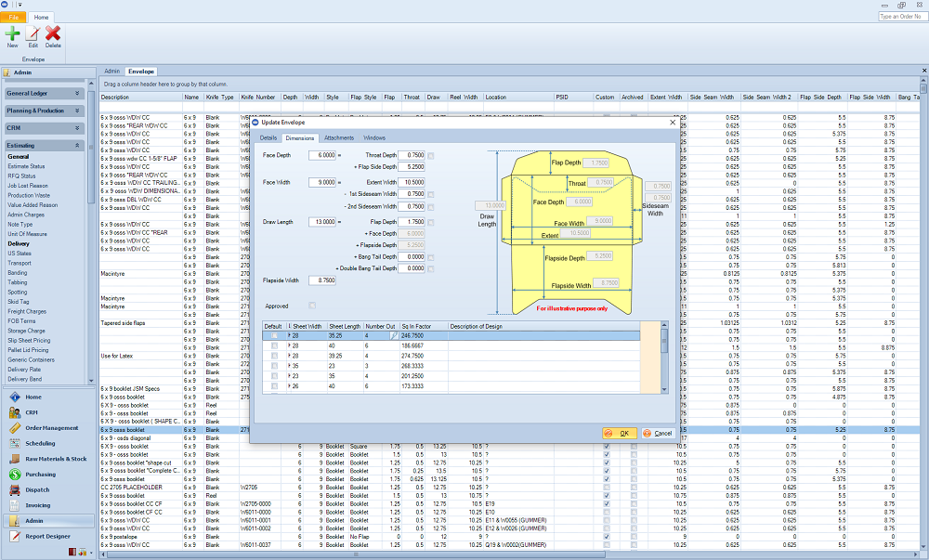
Task: Click the Flapside Width input field
Action: pos(322,280)
